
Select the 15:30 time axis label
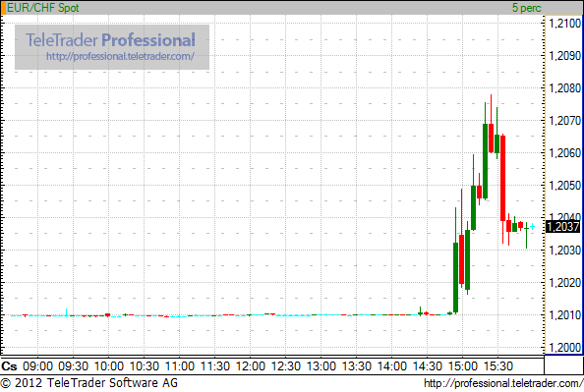(x=497, y=366)
